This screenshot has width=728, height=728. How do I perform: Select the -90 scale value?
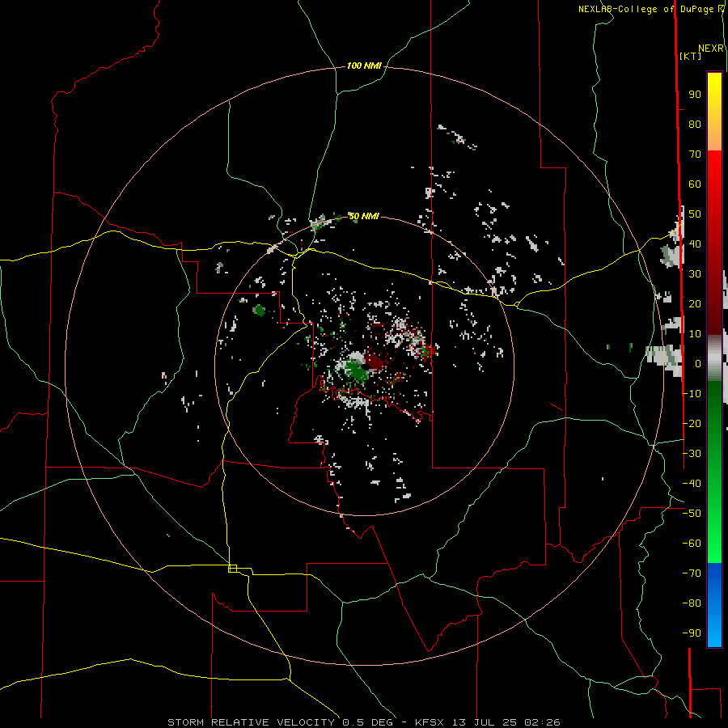[x=692, y=633]
